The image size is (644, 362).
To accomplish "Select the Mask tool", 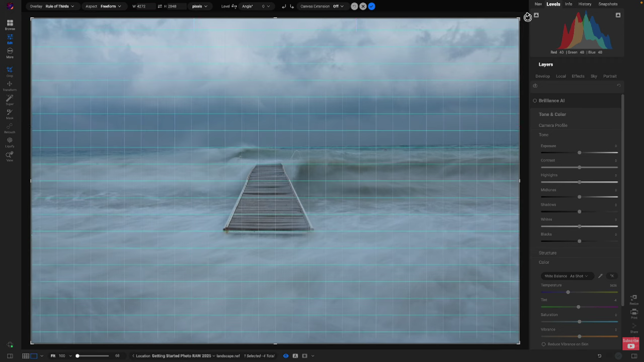I will click(10, 114).
